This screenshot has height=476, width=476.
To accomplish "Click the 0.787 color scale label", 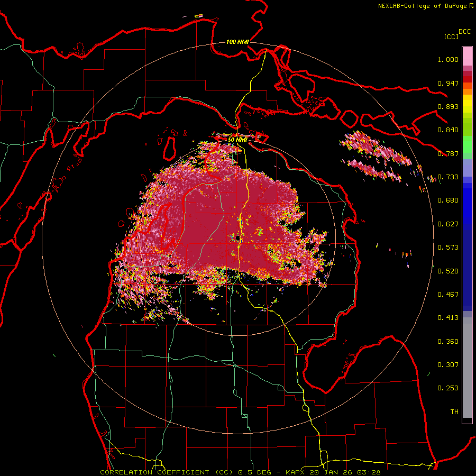I will pos(448,153).
